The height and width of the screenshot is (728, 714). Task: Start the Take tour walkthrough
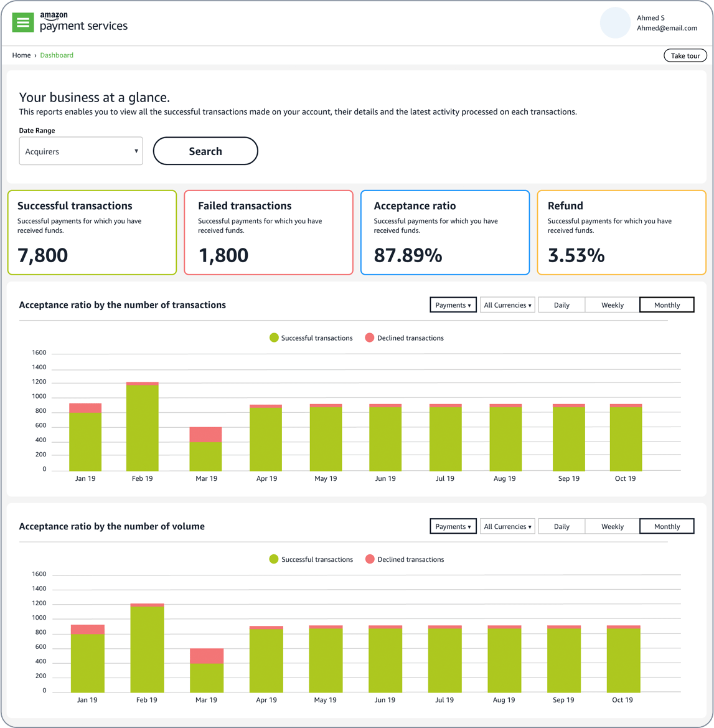click(685, 55)
